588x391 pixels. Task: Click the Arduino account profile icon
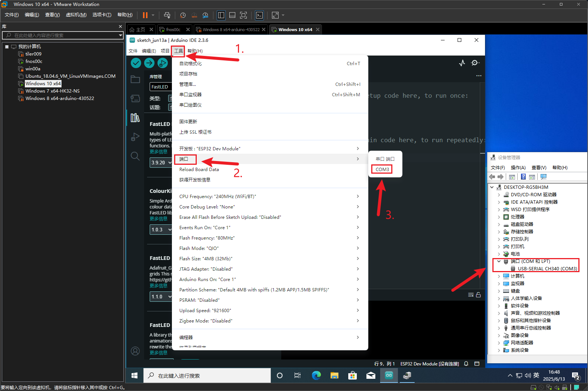[x=135, y=351]
